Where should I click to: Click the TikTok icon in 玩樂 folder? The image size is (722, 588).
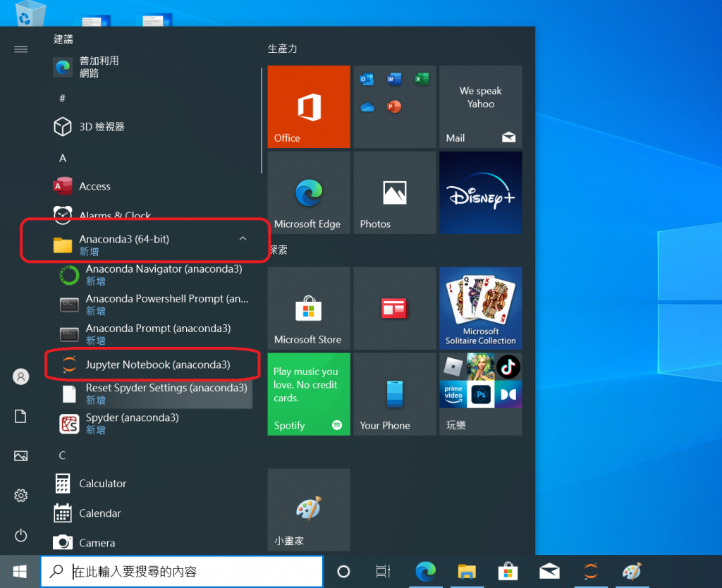click(508, 367)
